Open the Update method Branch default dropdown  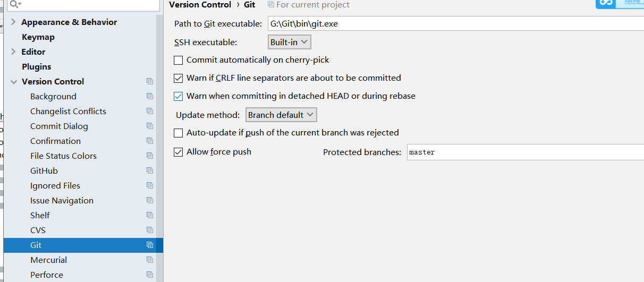point(282,115)
